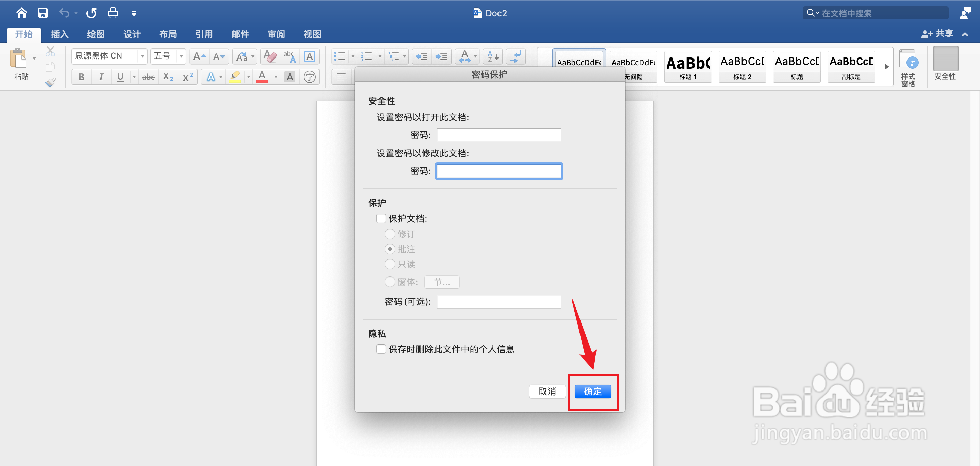Print document using printer icon
This screenshot has height=466, width=980.
[x=113, y=13]
